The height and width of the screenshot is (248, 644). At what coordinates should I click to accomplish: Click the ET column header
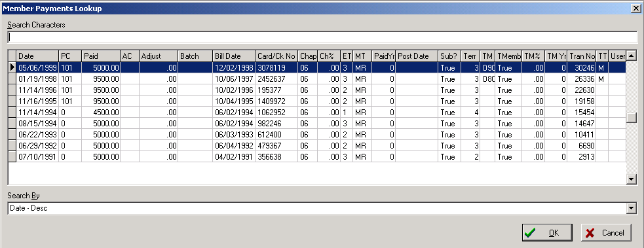[x=347, y=56]
